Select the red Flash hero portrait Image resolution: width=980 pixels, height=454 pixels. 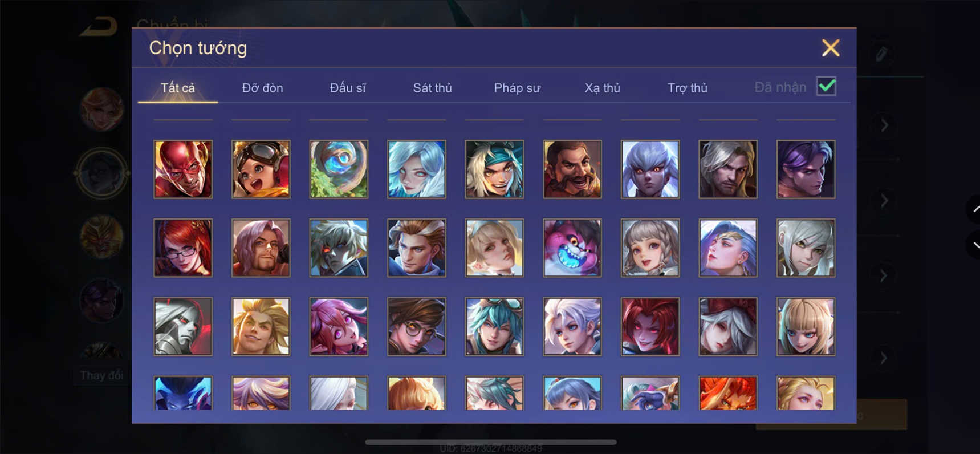click(183, 169)
